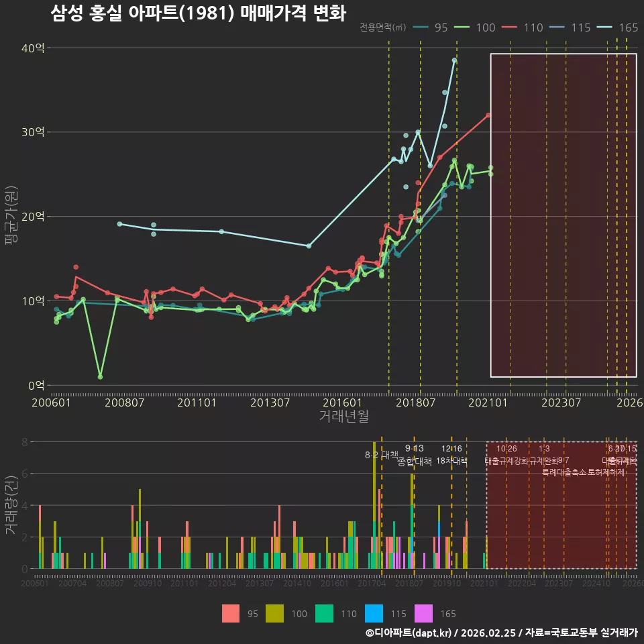Click the highest 165 data point near 40억
The width and height of the screenshot is (644, 644).
(454, 60)
